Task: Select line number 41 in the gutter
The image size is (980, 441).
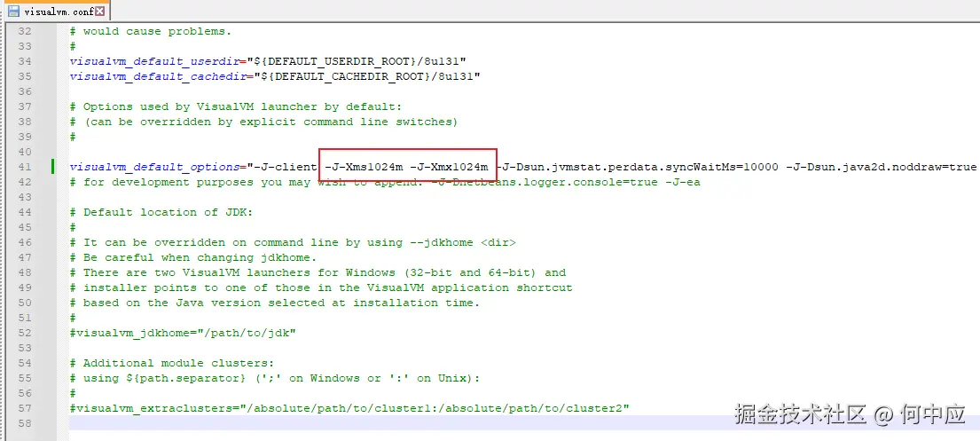Action: (24, 167)
